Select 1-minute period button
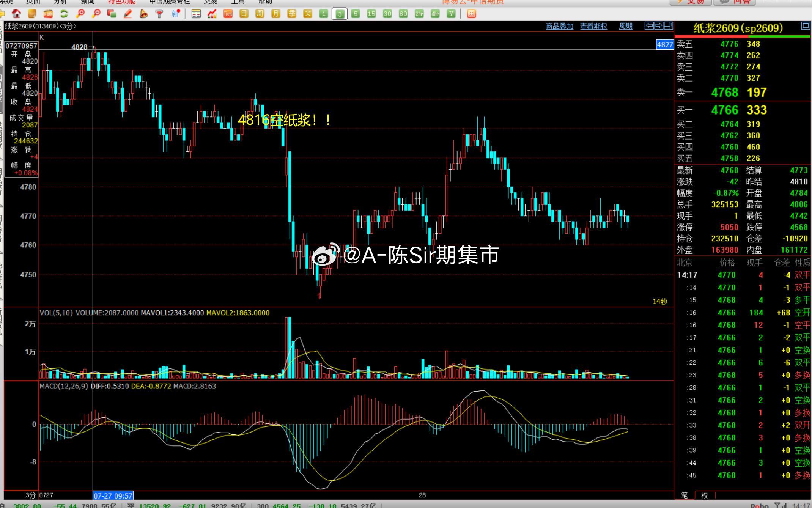 (x=324, y=14)
